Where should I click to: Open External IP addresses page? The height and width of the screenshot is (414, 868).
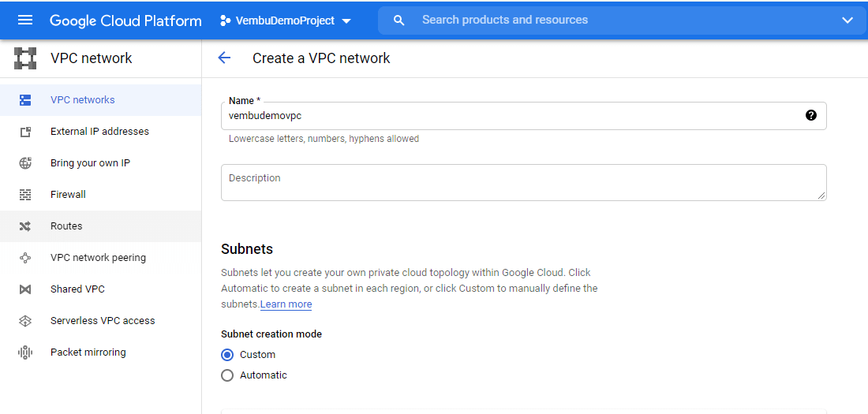coord(101,132)
